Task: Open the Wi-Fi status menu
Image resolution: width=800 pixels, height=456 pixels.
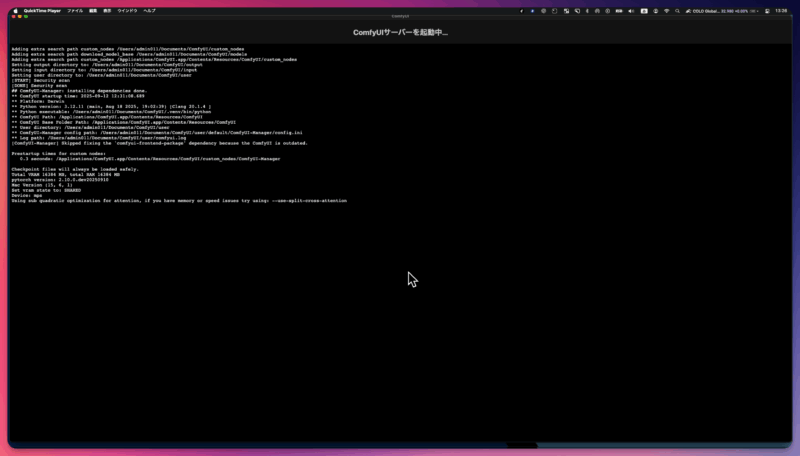Action: point(666,11)
